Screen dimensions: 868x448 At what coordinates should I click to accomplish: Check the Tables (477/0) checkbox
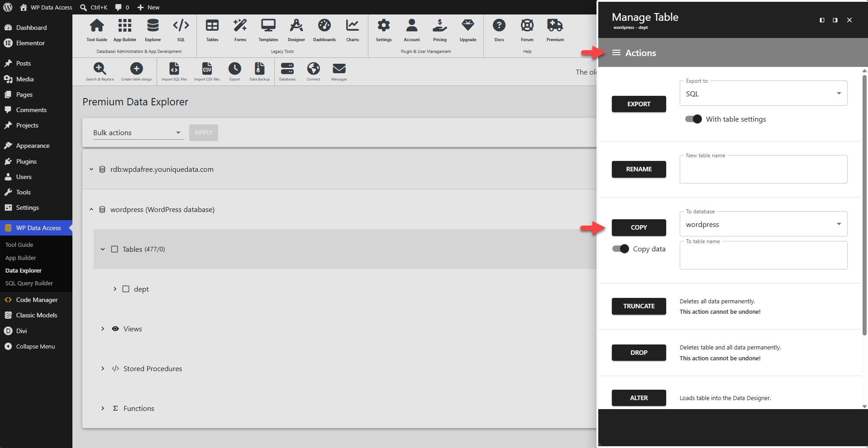click(114, 249)
